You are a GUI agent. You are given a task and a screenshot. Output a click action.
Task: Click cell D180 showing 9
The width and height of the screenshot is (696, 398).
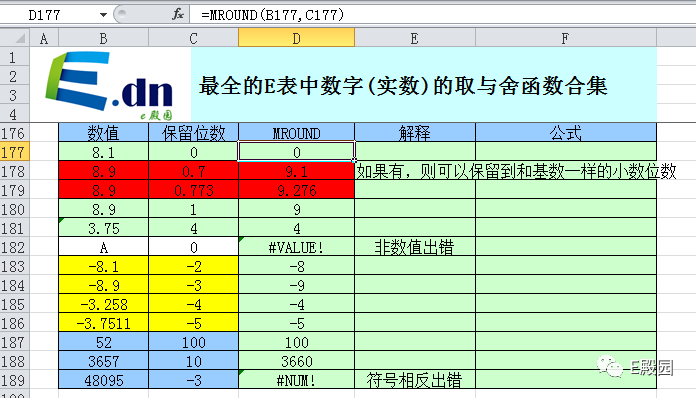click(297, 209)
